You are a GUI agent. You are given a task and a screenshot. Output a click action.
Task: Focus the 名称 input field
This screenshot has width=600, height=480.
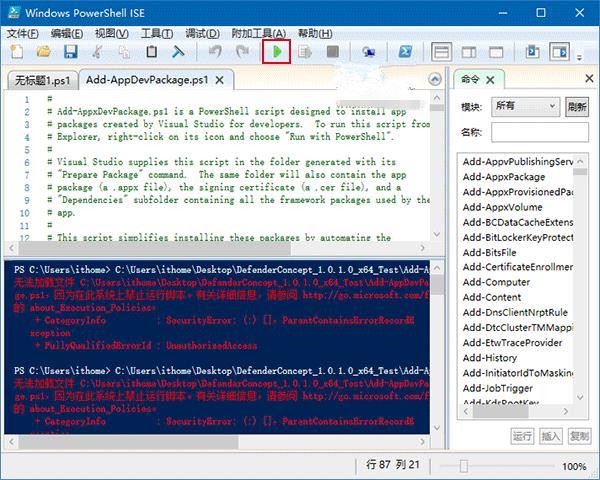pos(540,132)
